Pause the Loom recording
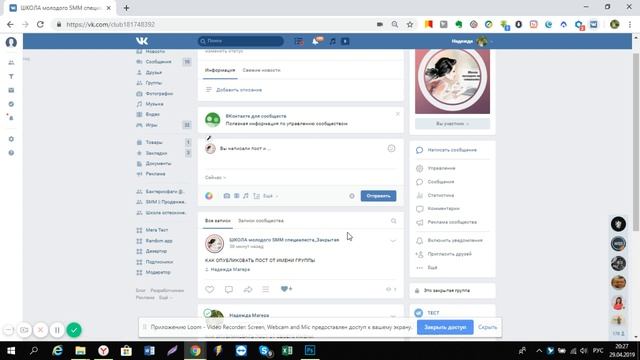Image resolution: width=640 pixels, height=360 pixels. [57, 330]
